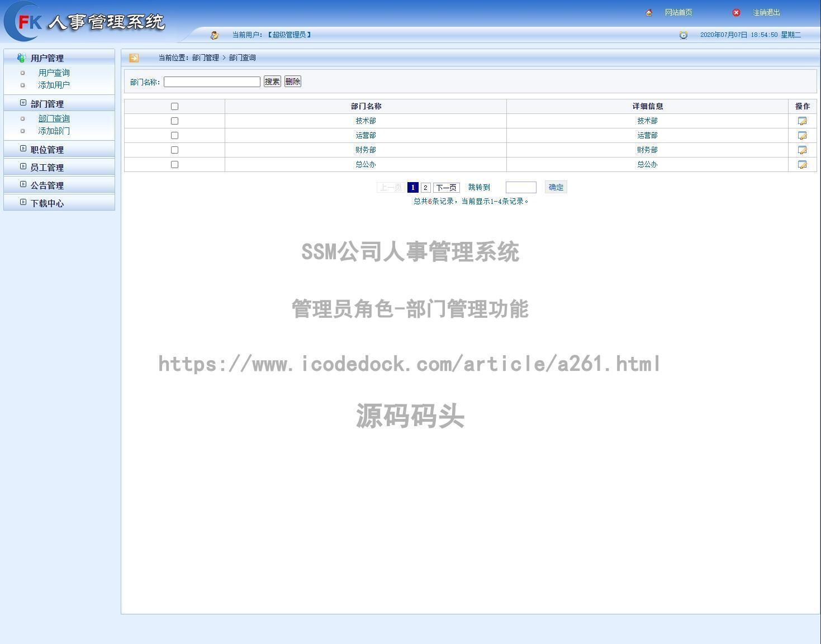Screen dimensions: 821x644
Task: Click the user icon before 当前用户
Action: pos(215,35)
